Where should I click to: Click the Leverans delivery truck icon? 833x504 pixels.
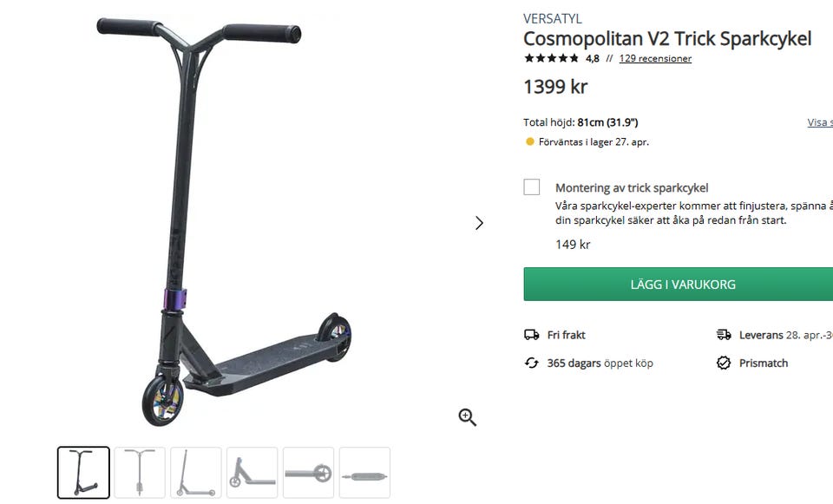click(724, 335)
